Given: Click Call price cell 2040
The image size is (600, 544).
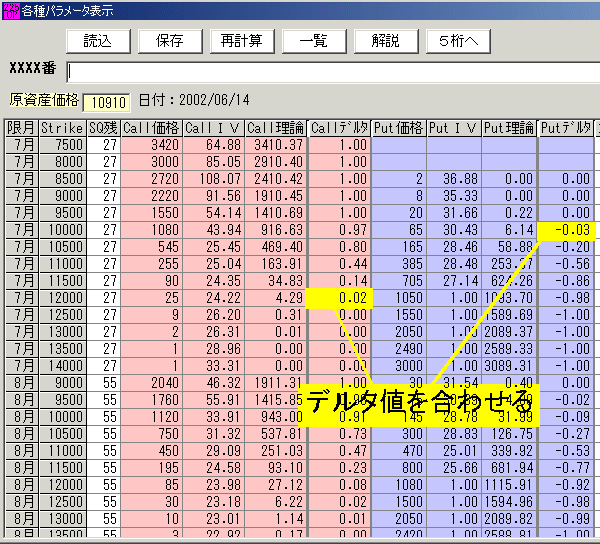Looking at the screenshot, I should click(x=152, y=383).
